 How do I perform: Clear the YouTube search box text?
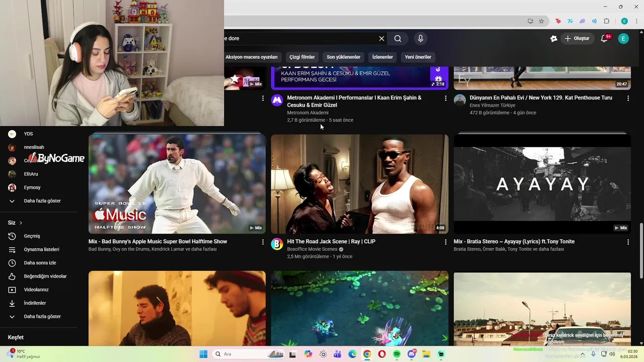pyautogui.click(x=381, y=39)
